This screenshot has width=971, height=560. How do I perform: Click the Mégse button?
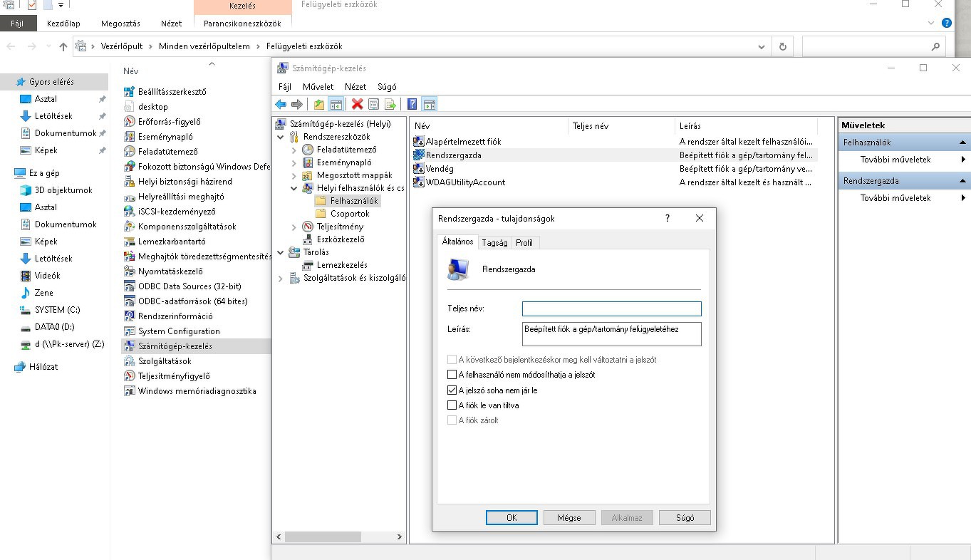coord(569,518)
